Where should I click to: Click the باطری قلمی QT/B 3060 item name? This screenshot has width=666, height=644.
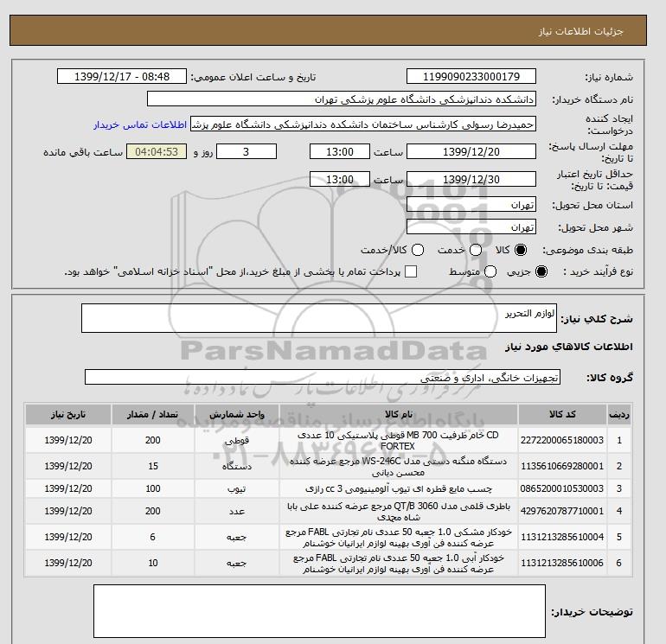pos(398,511)
